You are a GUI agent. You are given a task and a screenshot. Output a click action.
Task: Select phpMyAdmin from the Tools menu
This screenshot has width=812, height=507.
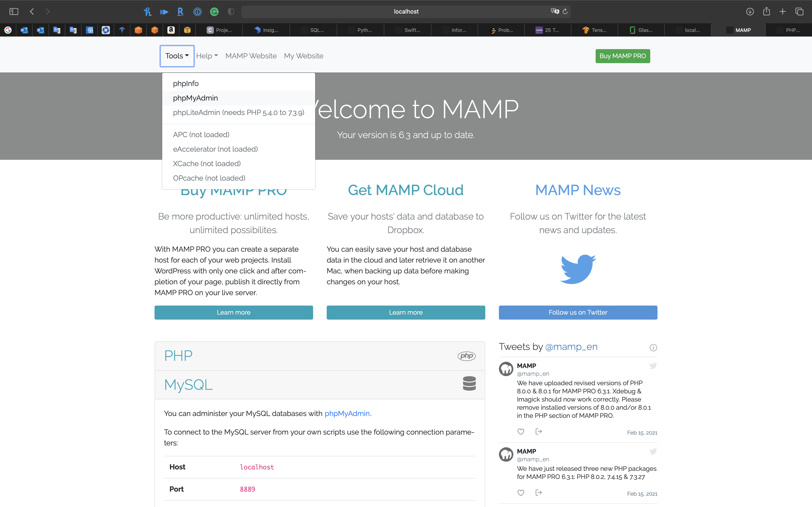tap(195, 98)
